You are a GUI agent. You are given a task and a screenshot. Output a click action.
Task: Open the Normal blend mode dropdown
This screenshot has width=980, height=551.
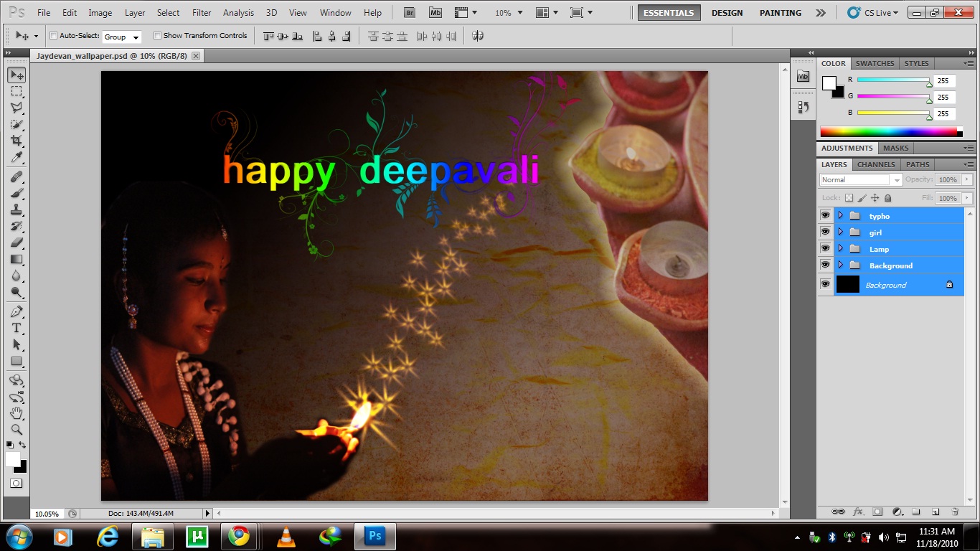860,180
